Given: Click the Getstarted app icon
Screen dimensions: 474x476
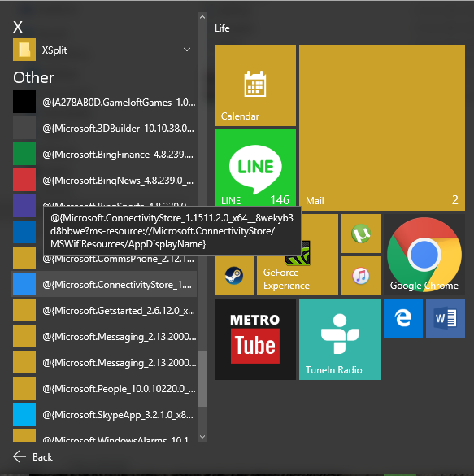Looking at the screenshot, I should click(24, 310).
